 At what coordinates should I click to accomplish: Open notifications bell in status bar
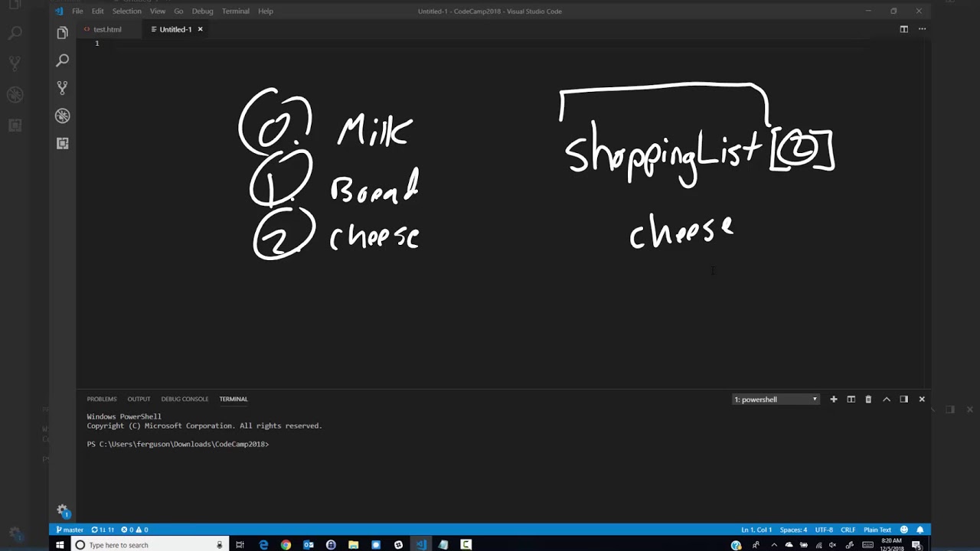click(x=920, y=530)
